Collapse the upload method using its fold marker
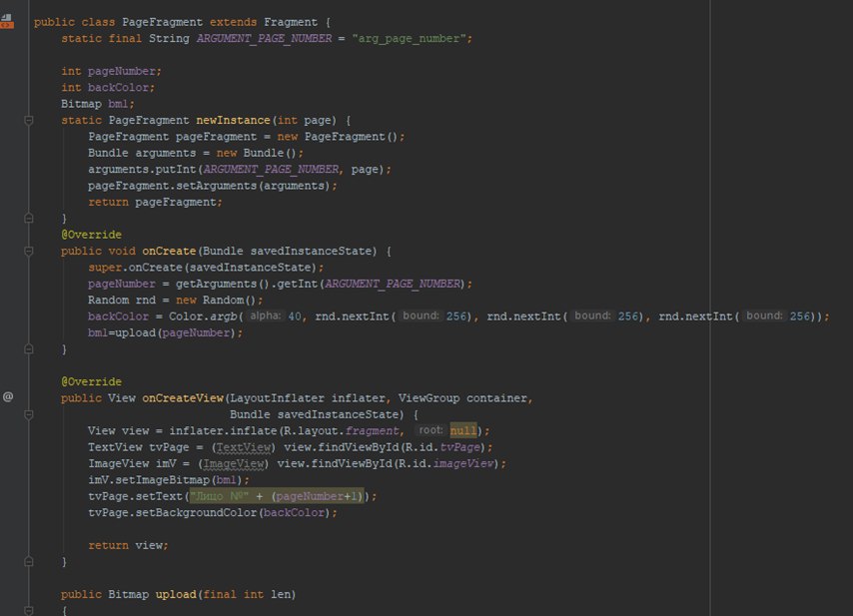 (29, 611)
